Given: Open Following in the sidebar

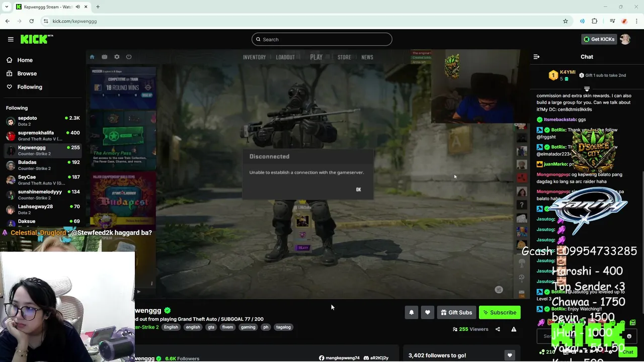Looking at the screenshot, I should [30, 87].
